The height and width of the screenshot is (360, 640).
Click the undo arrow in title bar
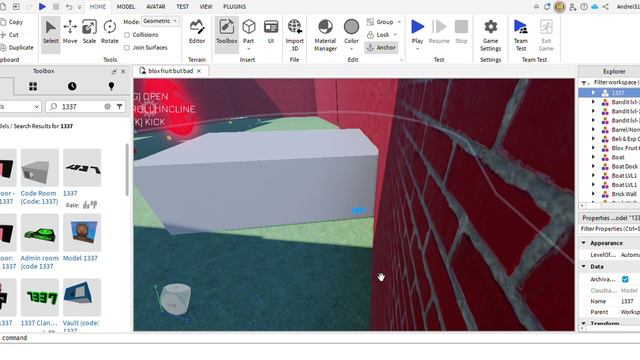pos(69,7)
